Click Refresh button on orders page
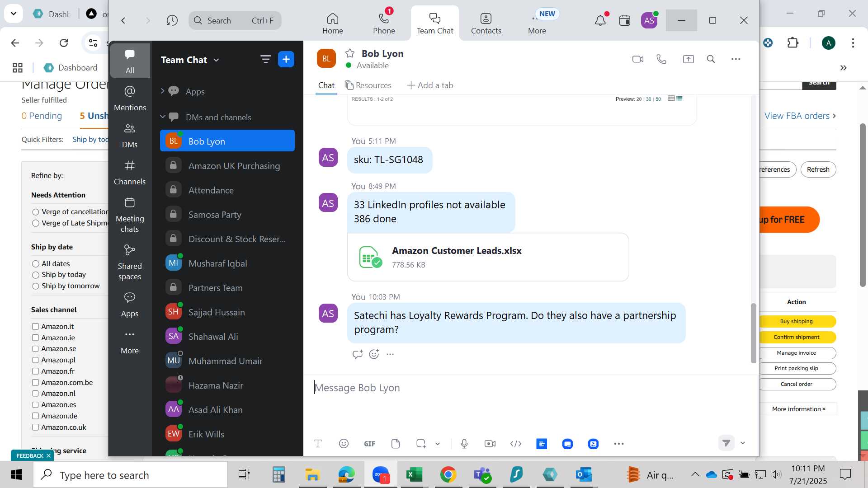The width and height of the screenshot is (868, 488). pos(818,169)
